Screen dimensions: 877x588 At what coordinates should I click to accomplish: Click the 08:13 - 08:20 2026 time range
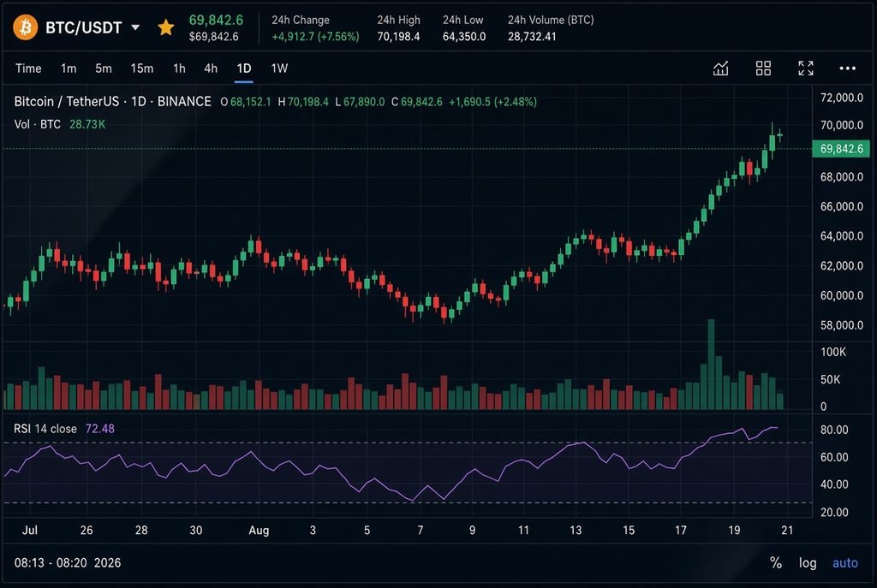tap(68, 563)
